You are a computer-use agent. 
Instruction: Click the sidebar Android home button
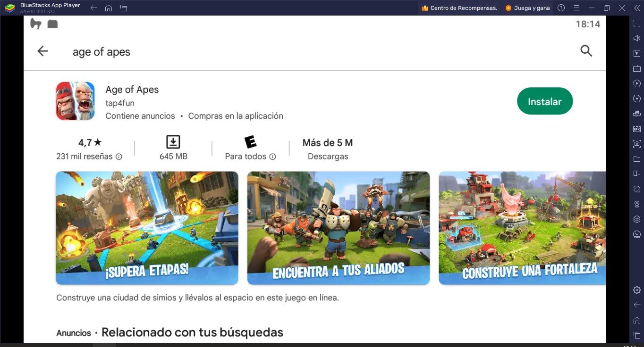[x=637, y=320]
